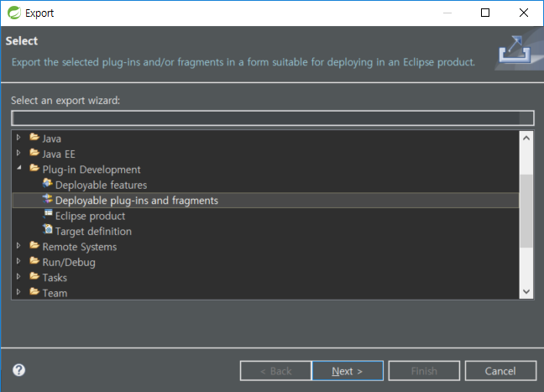The height and width of the screenshot is (392, 544).
Task: Select Deployable features wizard
Action: click(x=101, y=186)
